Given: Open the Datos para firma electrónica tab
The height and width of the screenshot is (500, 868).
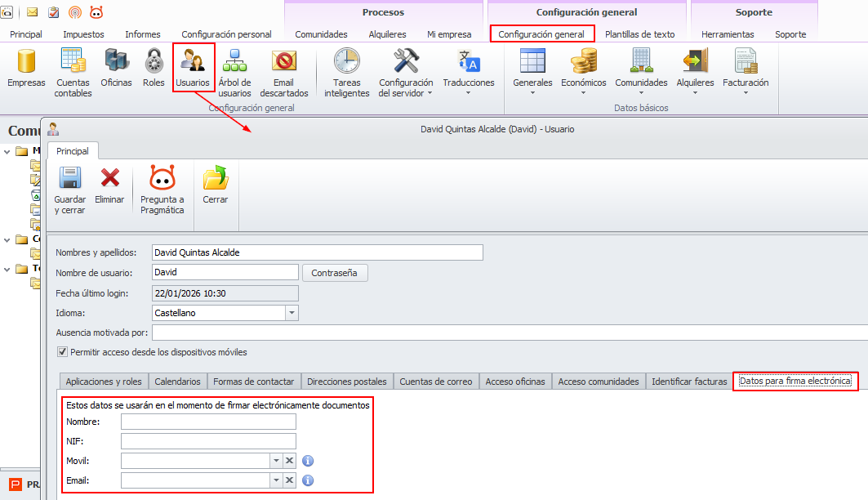Looking at the screenshot, I should 795,381.
